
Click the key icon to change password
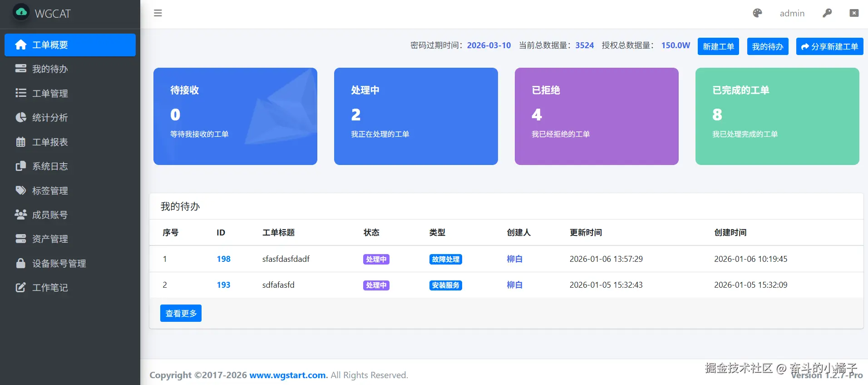pos(827,13)
